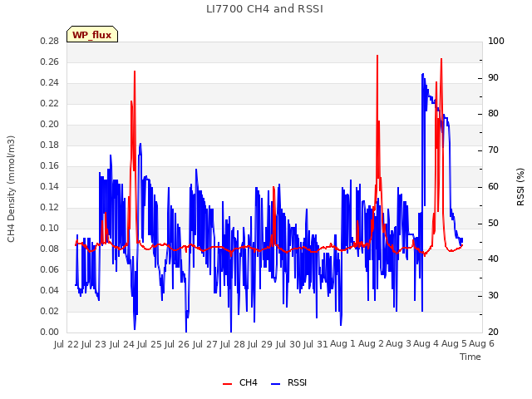
Task: Click the 0.18 left axis label
Action: click(x=50, y=145)
